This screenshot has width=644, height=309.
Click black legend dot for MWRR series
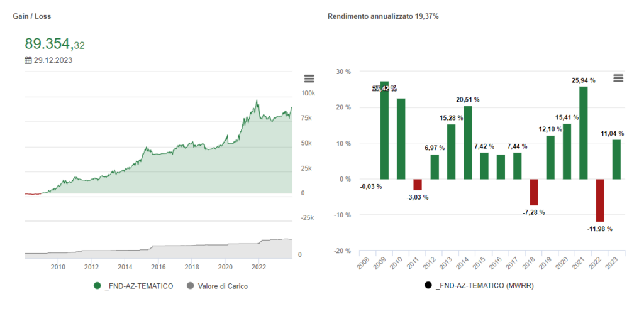coord(428,286)
